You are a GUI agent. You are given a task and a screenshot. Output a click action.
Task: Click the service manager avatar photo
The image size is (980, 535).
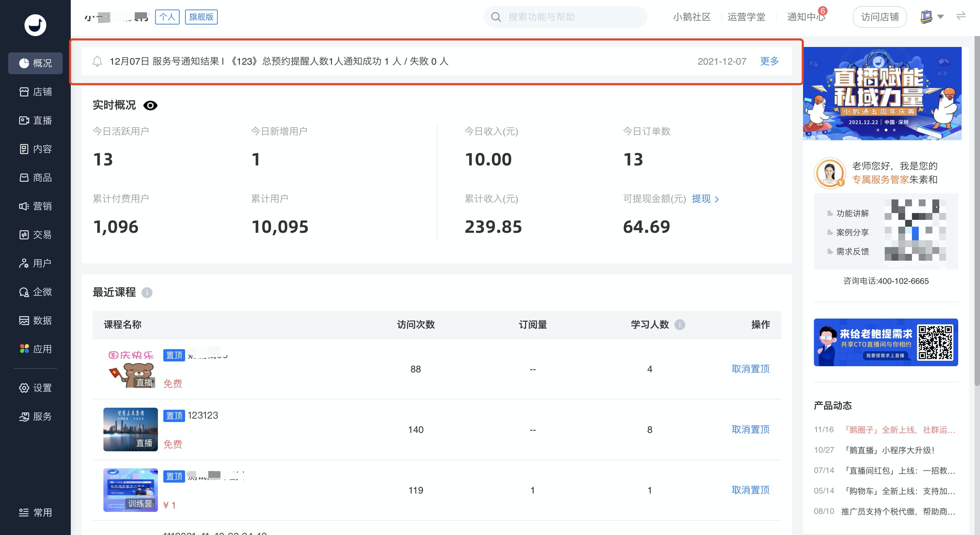point(830,173)
